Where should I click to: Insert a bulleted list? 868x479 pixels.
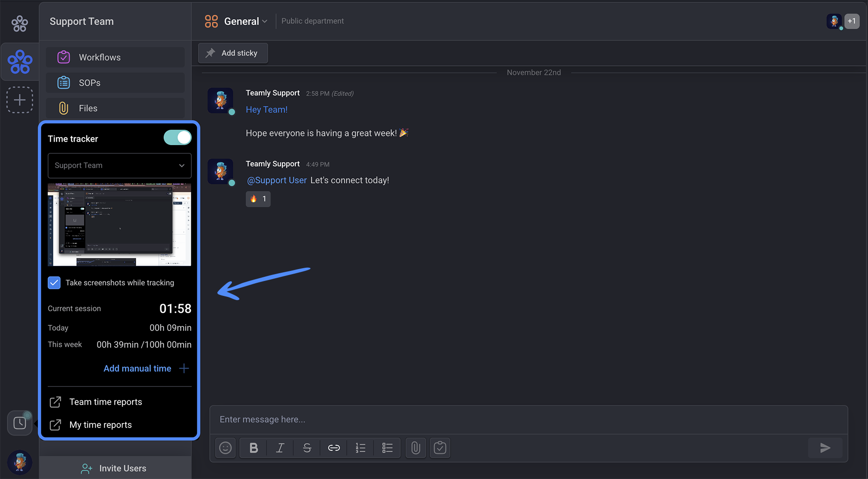387,448
